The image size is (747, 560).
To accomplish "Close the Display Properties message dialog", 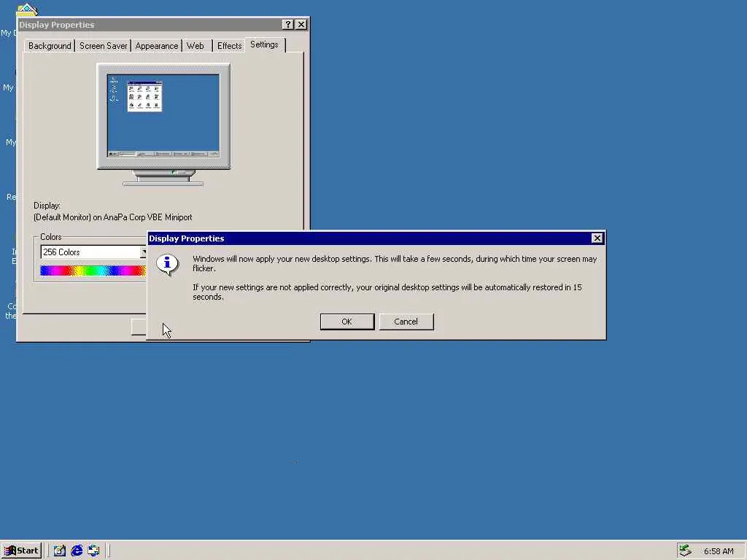I will click(x=597, y=238).
